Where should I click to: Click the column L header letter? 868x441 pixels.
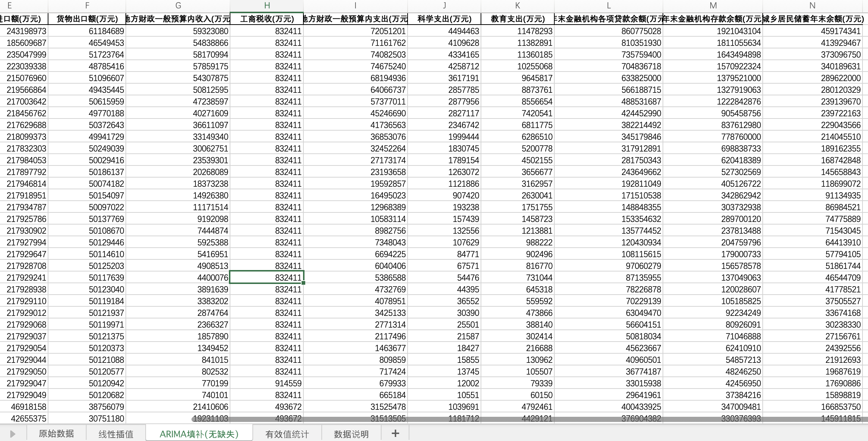[609, 6]
